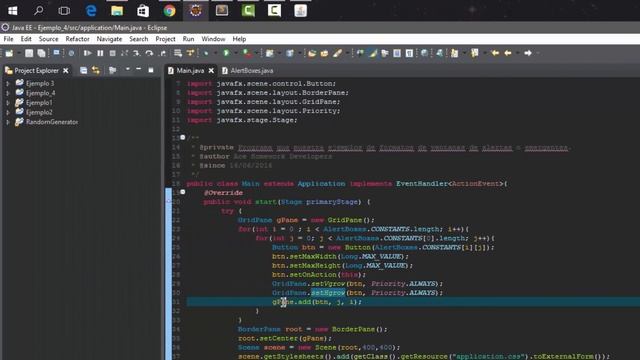Open the Project menu

tap(165, 39)
